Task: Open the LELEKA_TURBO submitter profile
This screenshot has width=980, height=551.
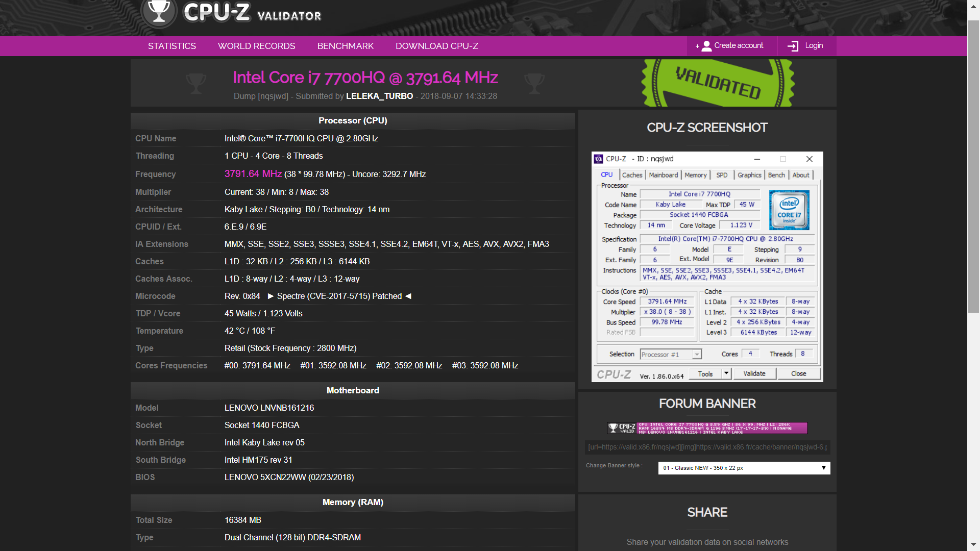Action: [380, 96]
